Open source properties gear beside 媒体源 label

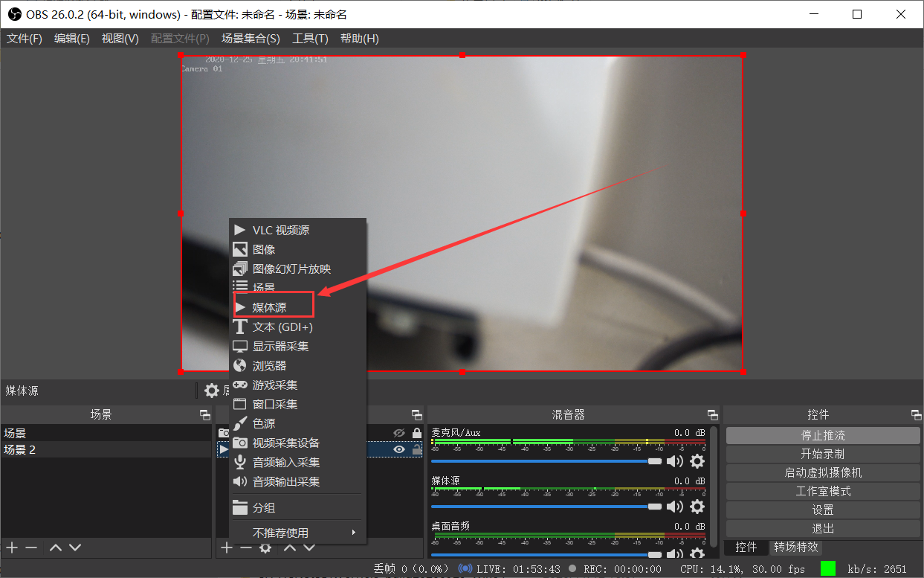pyautogui.click(x=212, y=391)
